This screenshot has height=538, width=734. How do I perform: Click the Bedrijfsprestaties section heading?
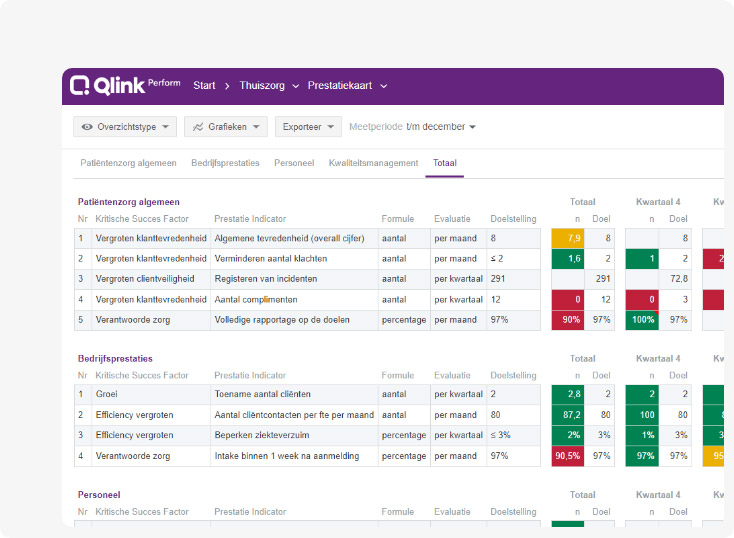tap(115, 359)
